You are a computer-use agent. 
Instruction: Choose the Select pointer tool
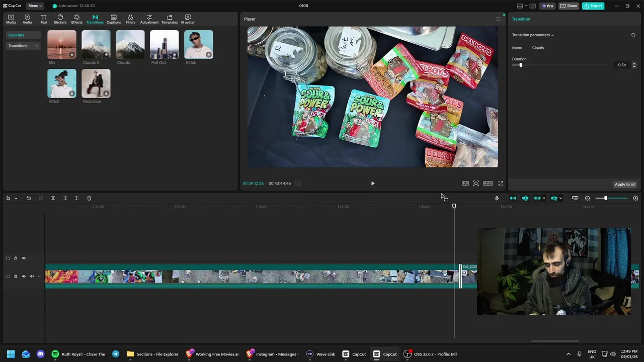8,198
